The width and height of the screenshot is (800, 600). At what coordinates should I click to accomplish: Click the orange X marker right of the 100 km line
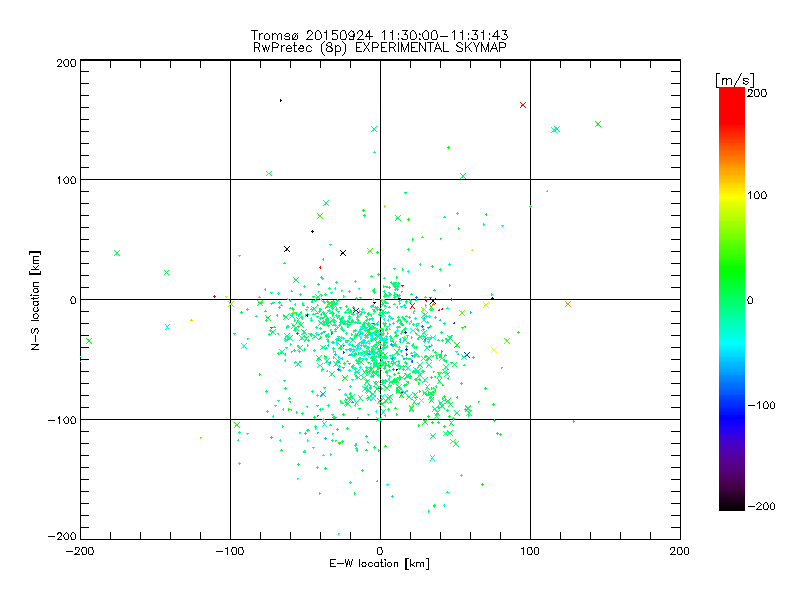tap(568, 304)
